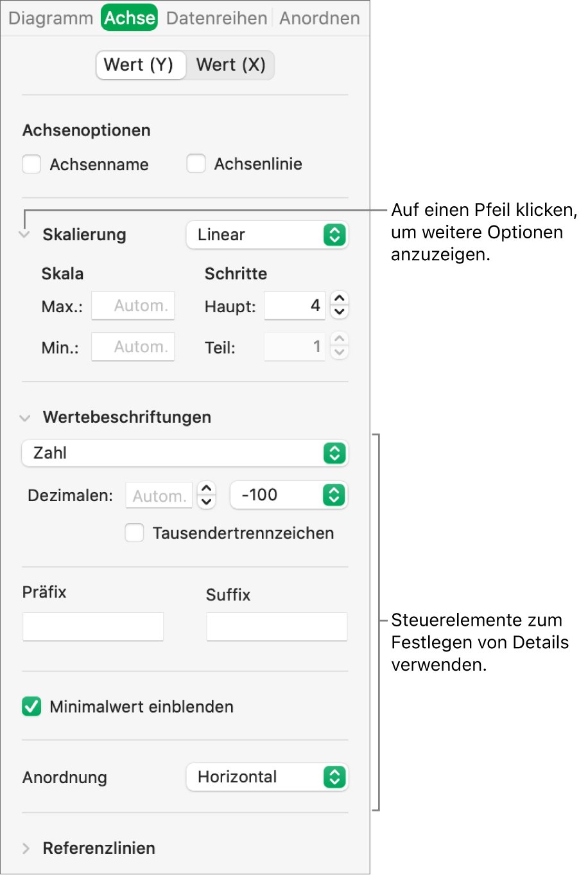The width and height of the screenshot is (588, 875).
Task: Enable the Achsenlinie checkbox
Action: tap(196, 164)
